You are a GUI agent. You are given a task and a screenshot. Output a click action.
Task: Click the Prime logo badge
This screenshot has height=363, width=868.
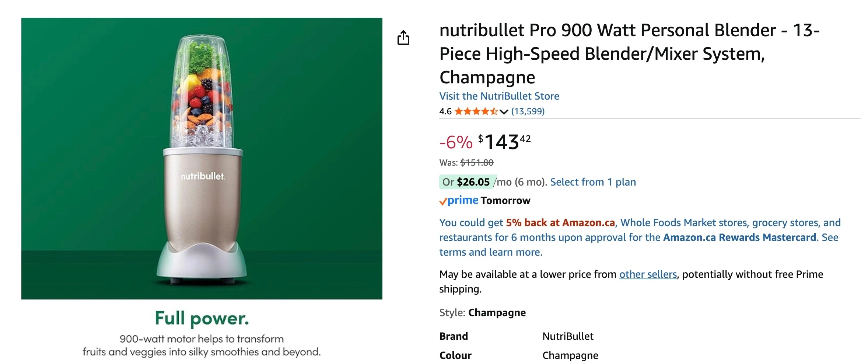pyautogui.click(x=459, y=201)
